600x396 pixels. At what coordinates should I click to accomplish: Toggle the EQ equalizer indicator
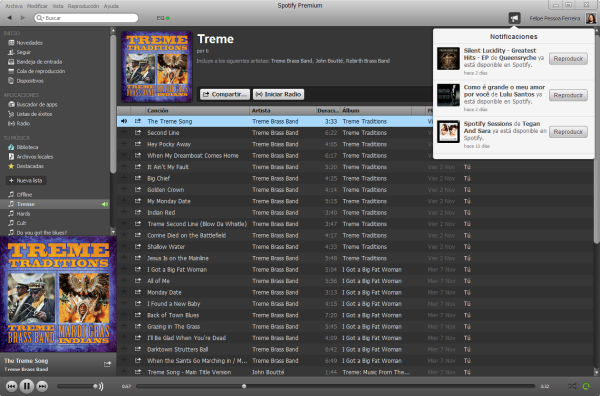[163, 18]
